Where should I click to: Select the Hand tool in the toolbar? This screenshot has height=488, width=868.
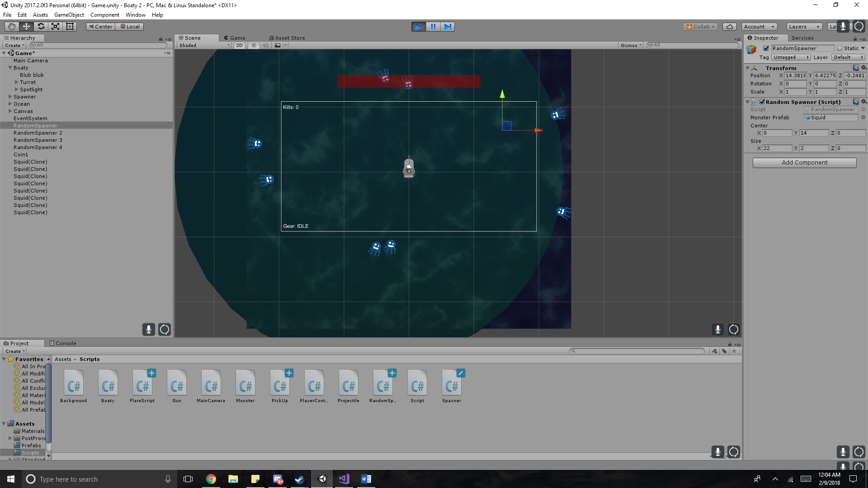(12, 27)
